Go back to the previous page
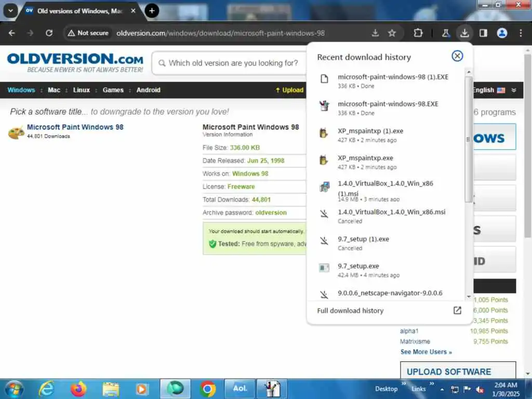This screenshot has height=399, width=532. pyautogui.click(x=12, y=33)
